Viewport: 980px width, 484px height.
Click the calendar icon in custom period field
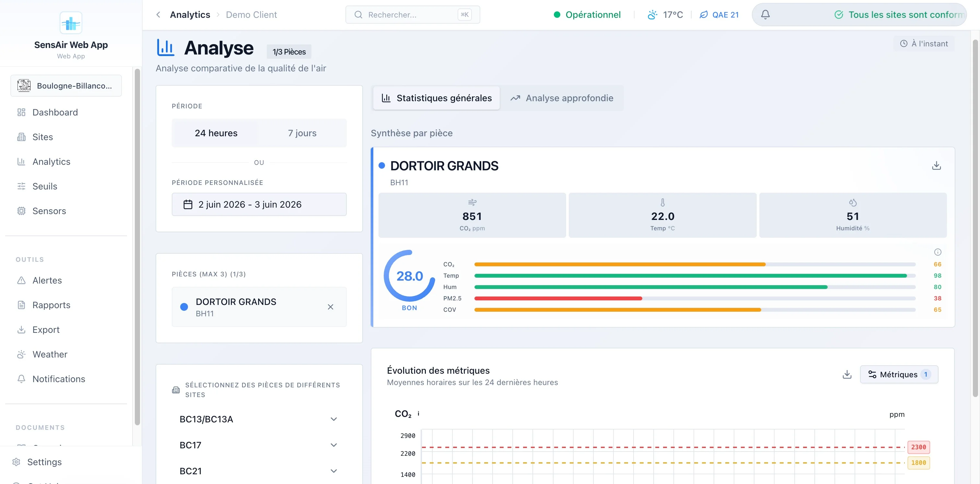pos(188,204)
